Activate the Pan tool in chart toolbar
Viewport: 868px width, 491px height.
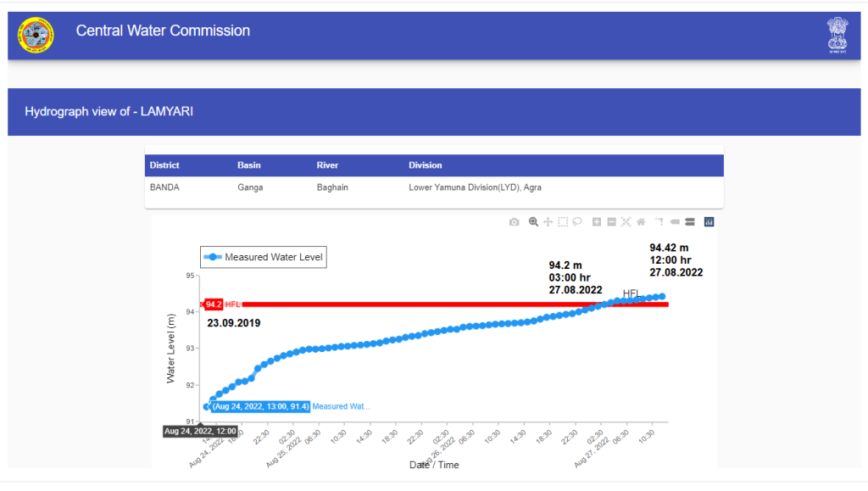click(x=548, y=222)
